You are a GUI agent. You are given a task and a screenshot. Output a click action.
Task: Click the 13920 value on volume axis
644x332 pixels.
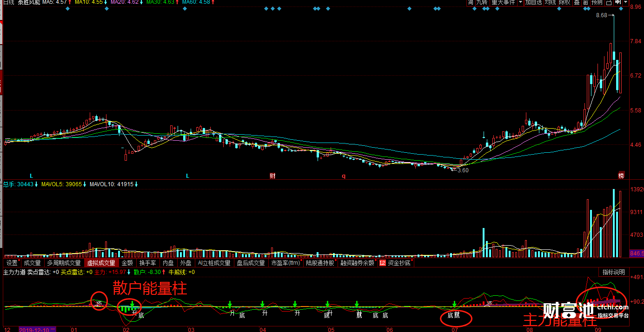[x=637, y=190]
